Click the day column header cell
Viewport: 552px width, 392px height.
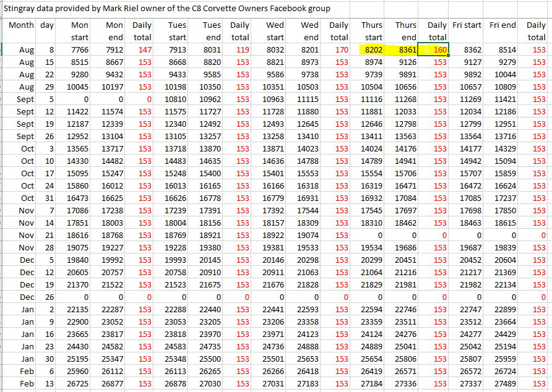coord(47,25)
